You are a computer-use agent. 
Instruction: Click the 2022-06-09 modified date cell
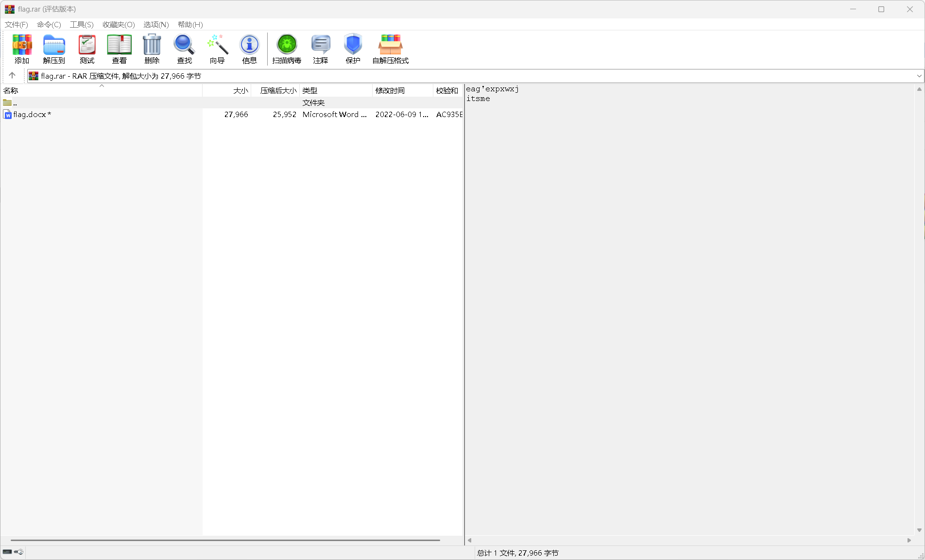[402, 115]
